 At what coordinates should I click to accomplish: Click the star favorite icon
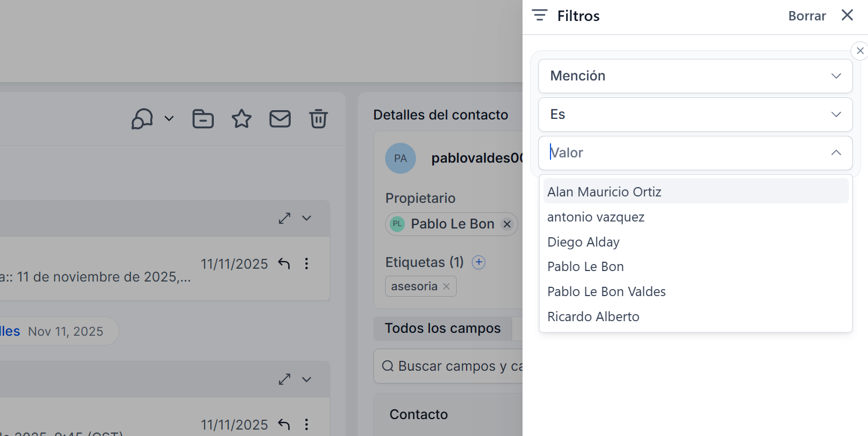241,119
